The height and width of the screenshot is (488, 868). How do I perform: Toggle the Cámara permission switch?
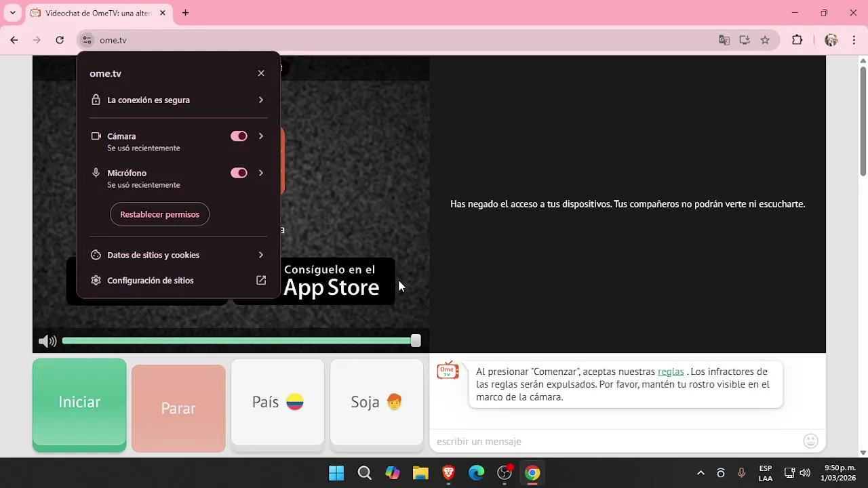point(239,136)
